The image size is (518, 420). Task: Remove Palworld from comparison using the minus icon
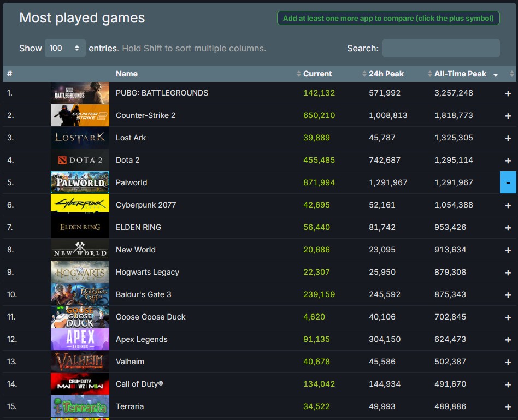(x=508, y=182)
